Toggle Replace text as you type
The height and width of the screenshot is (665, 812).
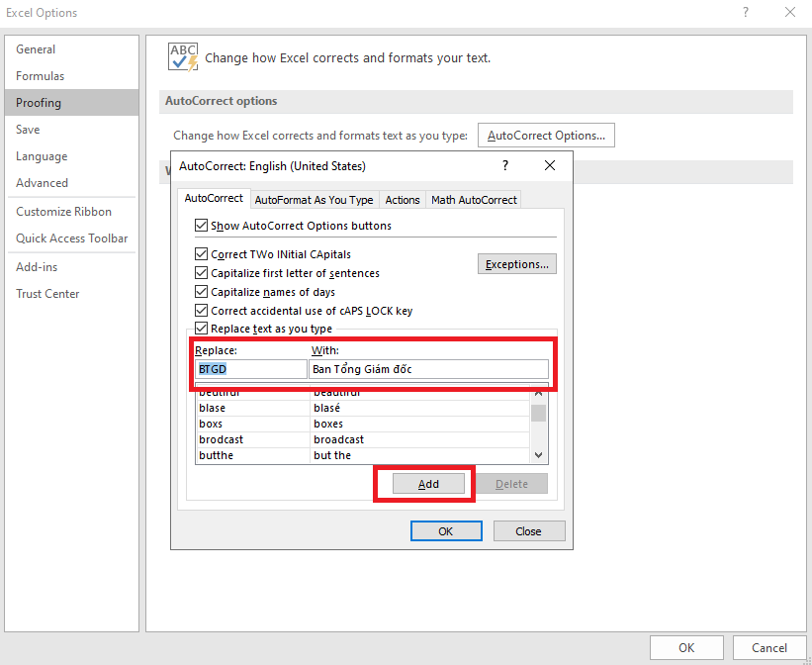coord(202,329)
